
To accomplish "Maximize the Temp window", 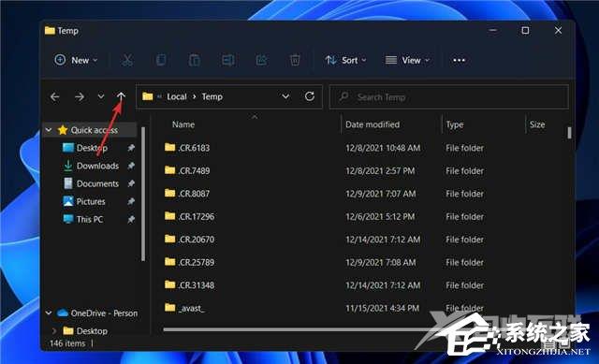I will 525,30.
